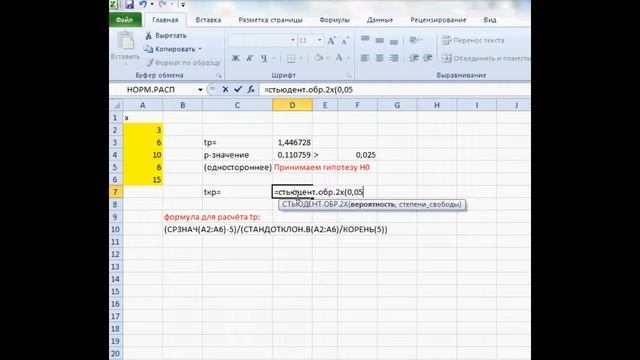Click the Вставить paste icon
Image resolution: width=640 pixels, height=360 pixels.
(126, 41)
